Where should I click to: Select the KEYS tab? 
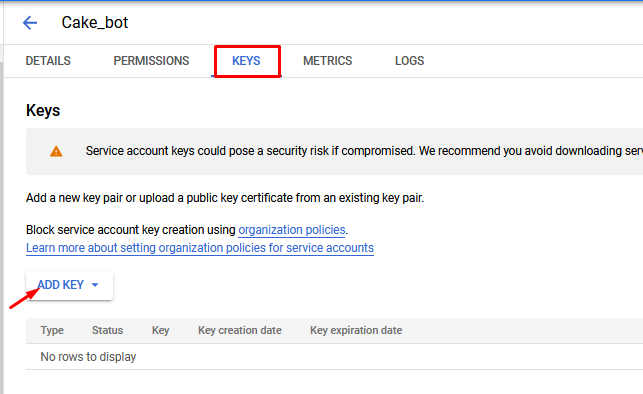click(x=246, y=61)
